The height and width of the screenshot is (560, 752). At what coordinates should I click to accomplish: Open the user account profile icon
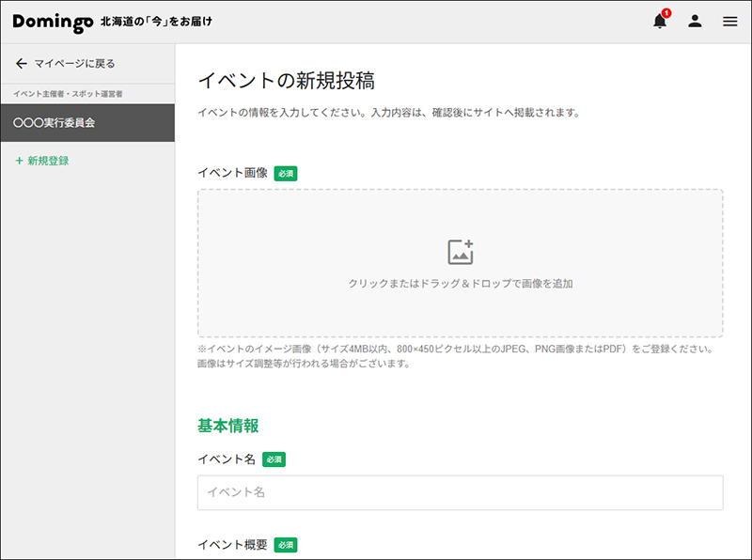[695, 21]
